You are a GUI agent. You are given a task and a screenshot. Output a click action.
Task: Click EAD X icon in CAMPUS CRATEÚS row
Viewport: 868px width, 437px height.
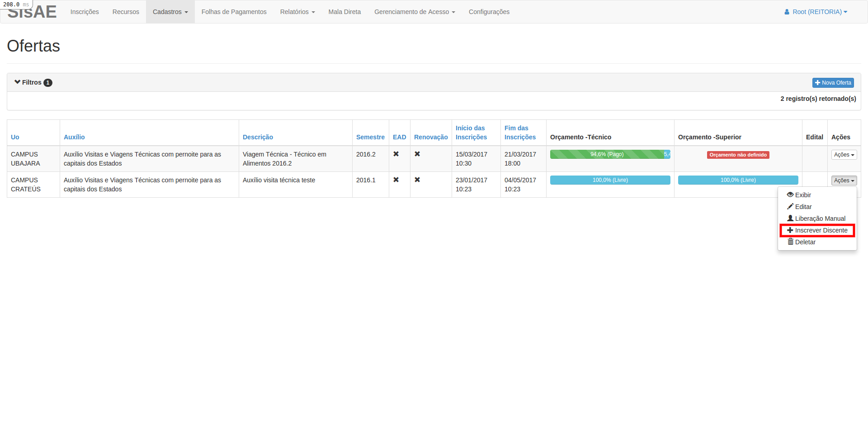coord(396,180)
